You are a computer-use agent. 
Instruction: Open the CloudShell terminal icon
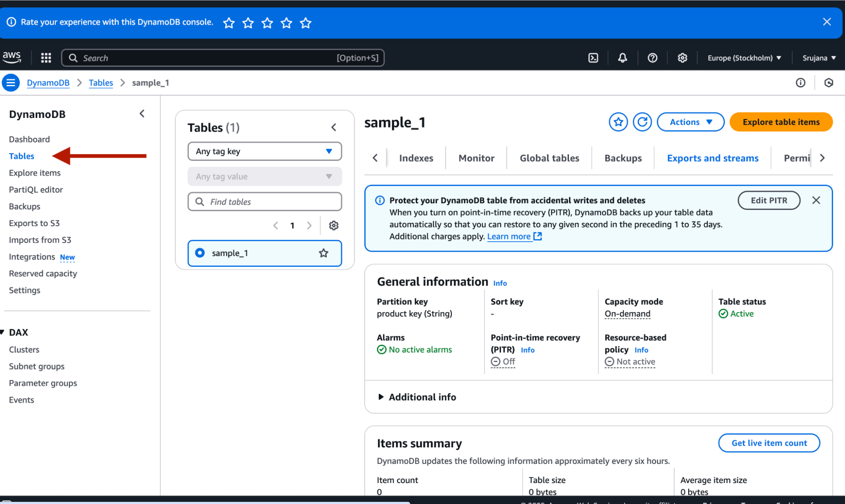pyautogui.click(x=593, y=58)
